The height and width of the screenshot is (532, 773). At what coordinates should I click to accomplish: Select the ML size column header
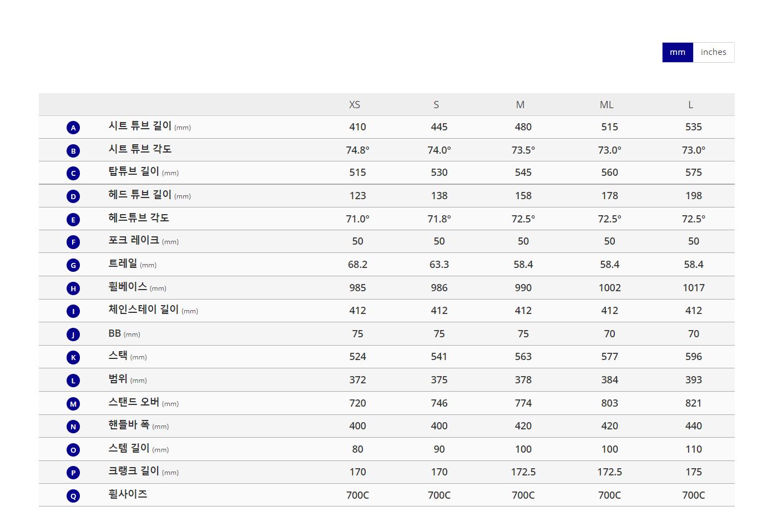[607, 105]
